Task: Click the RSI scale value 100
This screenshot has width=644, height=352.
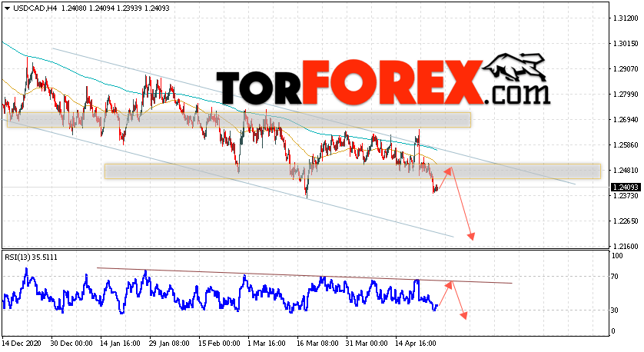Action: [617, 256]
